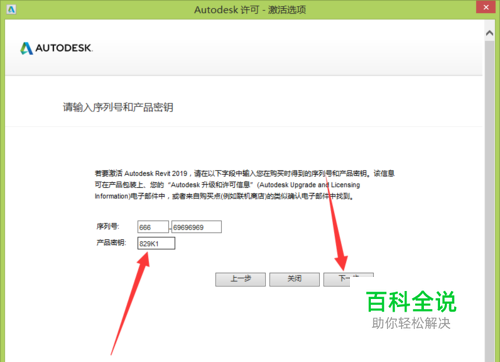Viewport: 500px width, 362px height.
Task: Click the heading 请输入序列号和产品密钥
Action: click(x=118, y=107)
